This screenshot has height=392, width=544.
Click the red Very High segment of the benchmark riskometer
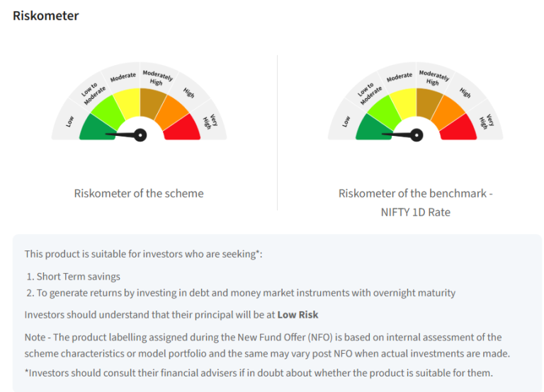coord(460,127)
